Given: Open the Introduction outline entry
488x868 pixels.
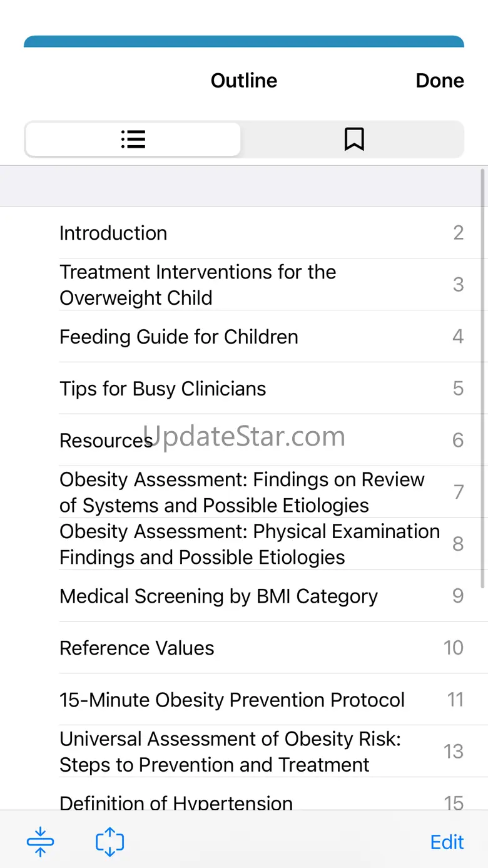Looking at the screenshot, I should (x=113, y=233).
